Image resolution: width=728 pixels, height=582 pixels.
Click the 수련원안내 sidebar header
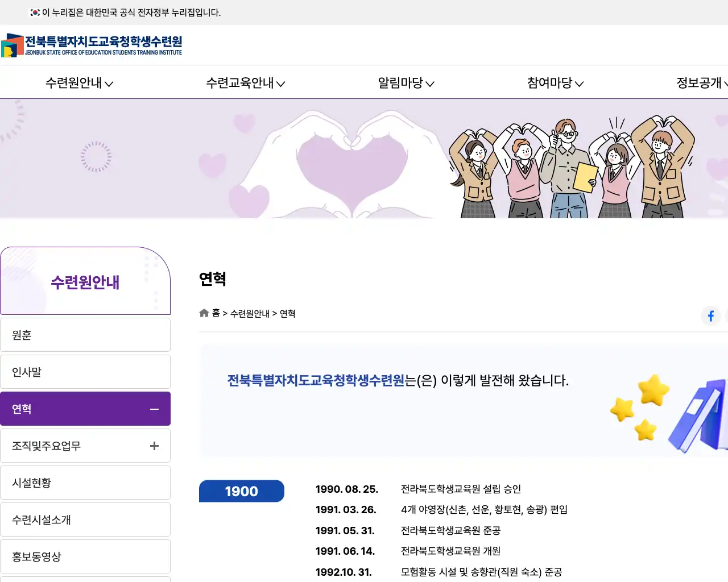[x=85, y=282]
